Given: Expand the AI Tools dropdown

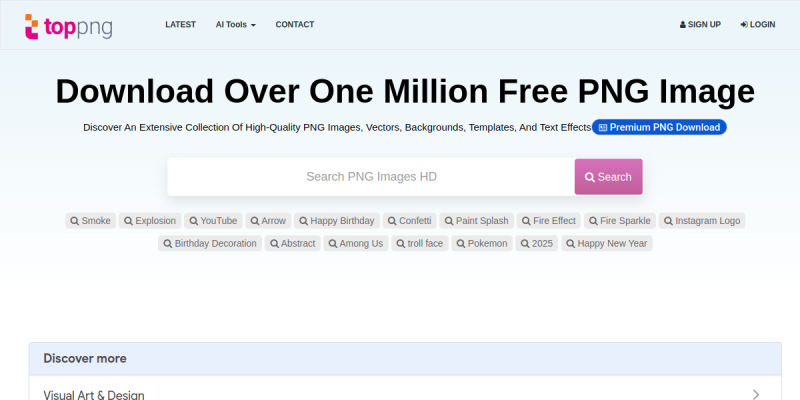Looking at the screenshot, I should click(x=236, y=24).
